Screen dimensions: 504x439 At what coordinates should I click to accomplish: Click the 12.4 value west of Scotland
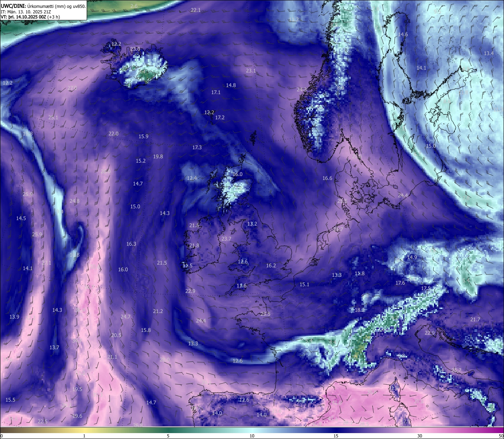[192, 178]
